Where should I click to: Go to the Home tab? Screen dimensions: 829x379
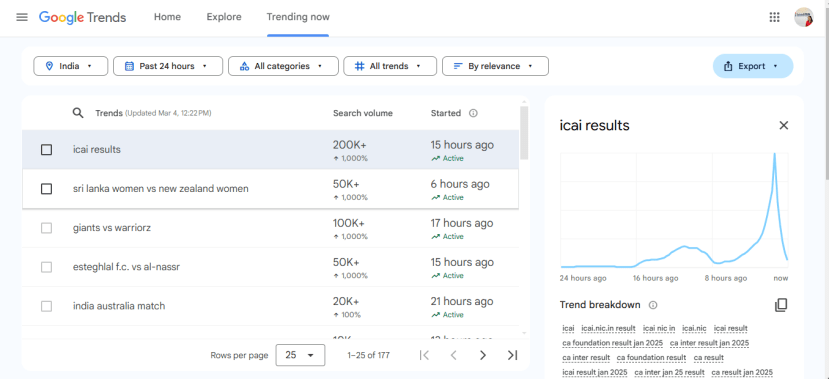[x=167, y=17]
